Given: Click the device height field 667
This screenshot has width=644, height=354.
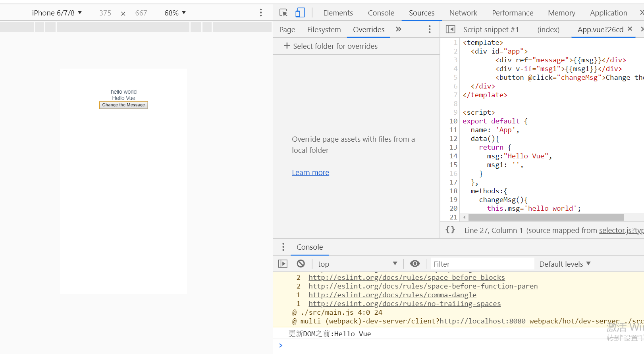Looking at the screenshot, I should pyautogui.click(x=141, y=13).
